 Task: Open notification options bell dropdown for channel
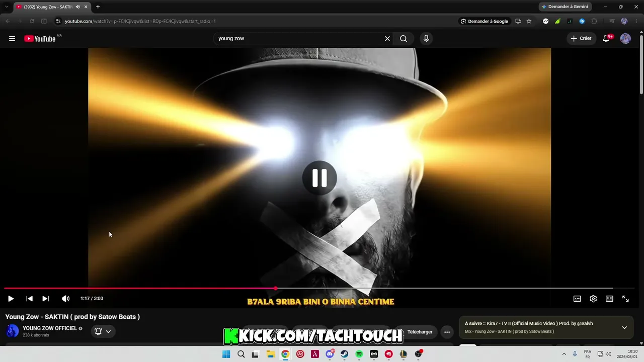click(x=103, y=331)
